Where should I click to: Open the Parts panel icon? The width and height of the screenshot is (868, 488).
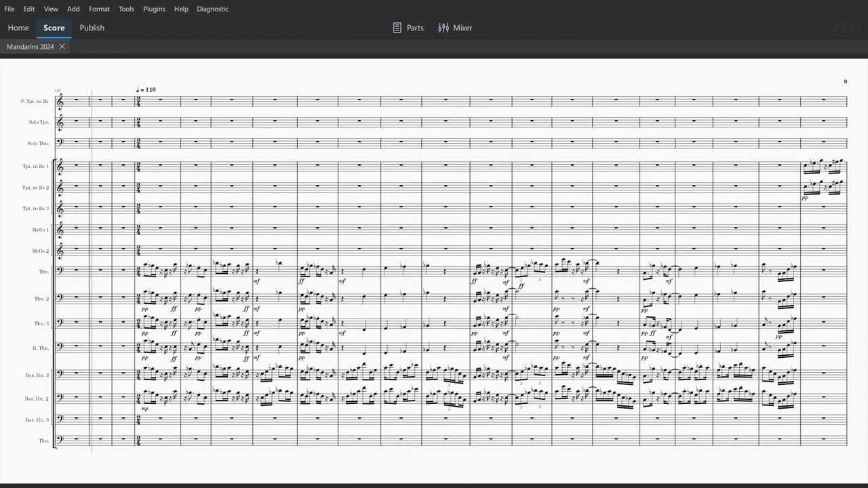[x=397, y=28]
